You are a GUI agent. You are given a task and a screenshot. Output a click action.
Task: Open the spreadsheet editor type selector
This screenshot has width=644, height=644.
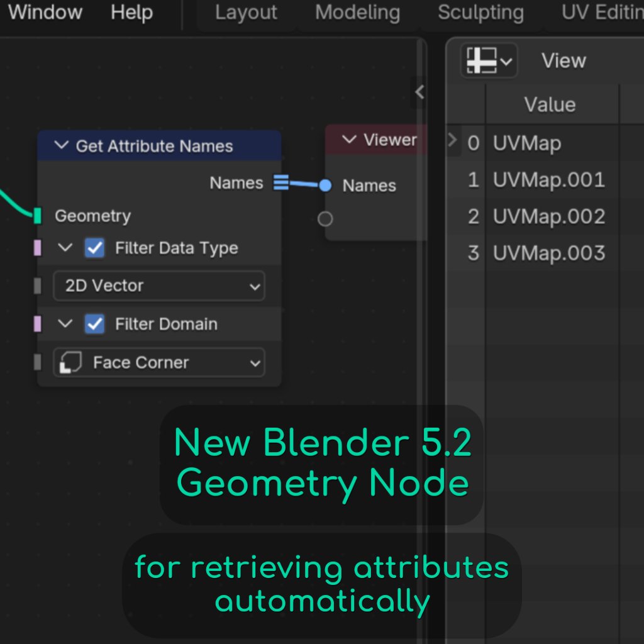click(489, 61)
